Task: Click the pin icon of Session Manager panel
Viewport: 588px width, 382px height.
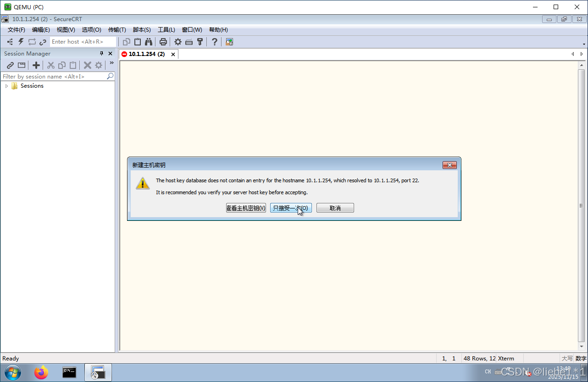Action: [102, 54]
